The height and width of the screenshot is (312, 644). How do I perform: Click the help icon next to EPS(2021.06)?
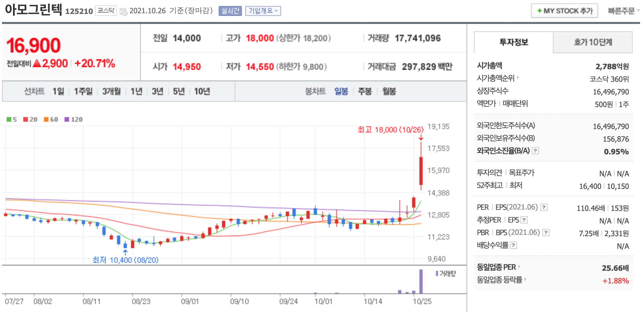(x=544, y=207)
